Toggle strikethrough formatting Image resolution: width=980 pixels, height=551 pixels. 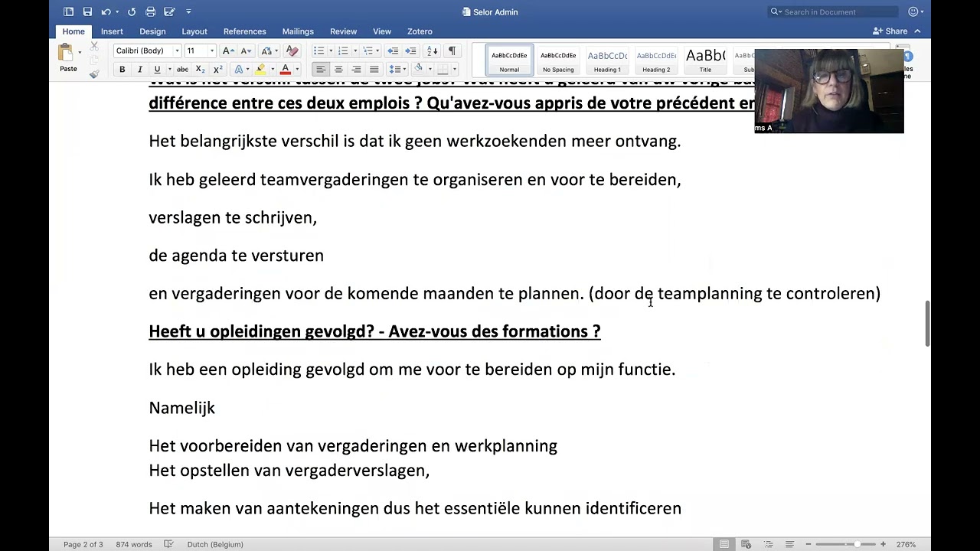point(182,70)
